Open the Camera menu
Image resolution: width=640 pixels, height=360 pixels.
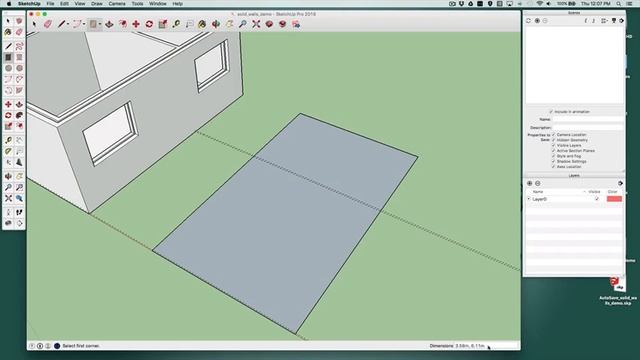pyautogui.click(x=117, y=4)
